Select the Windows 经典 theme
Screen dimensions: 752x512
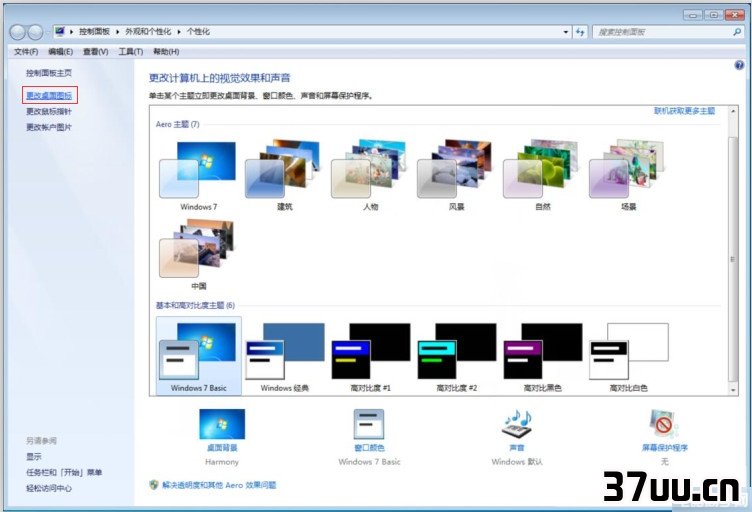(x=284, y=357)
